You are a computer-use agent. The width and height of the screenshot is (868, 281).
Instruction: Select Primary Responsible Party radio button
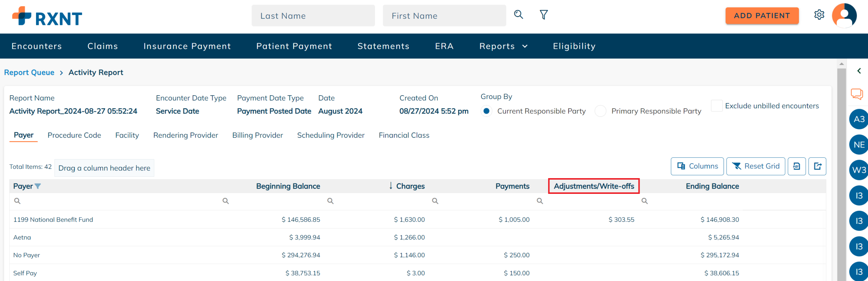[x=600, y=111]
